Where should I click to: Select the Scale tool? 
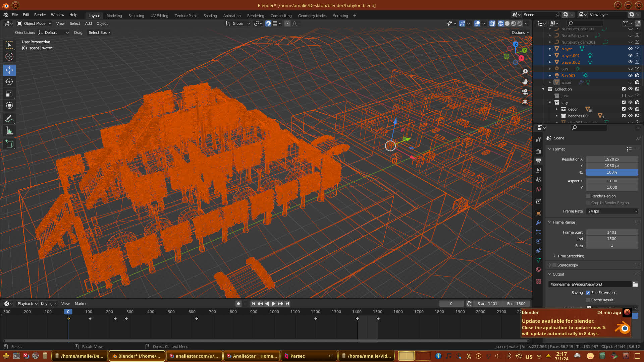[9, 94]
